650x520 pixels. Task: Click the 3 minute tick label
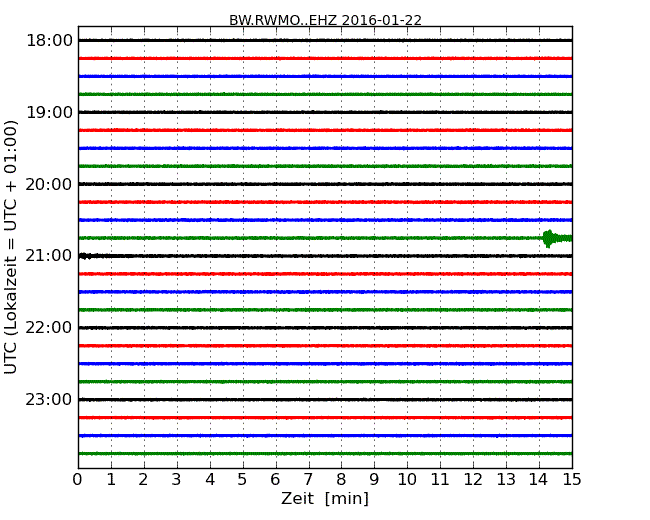pos(177,480)
